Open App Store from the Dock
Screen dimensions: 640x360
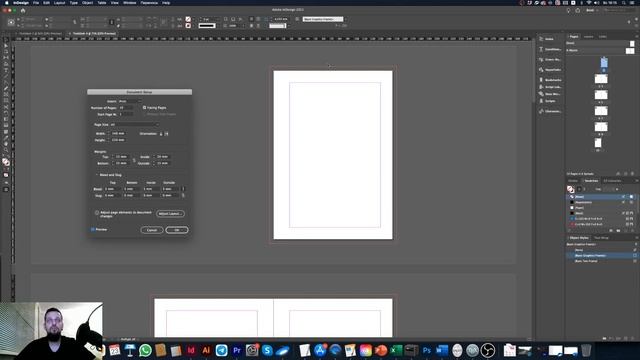pyautogui.click(x=320, y=351)
